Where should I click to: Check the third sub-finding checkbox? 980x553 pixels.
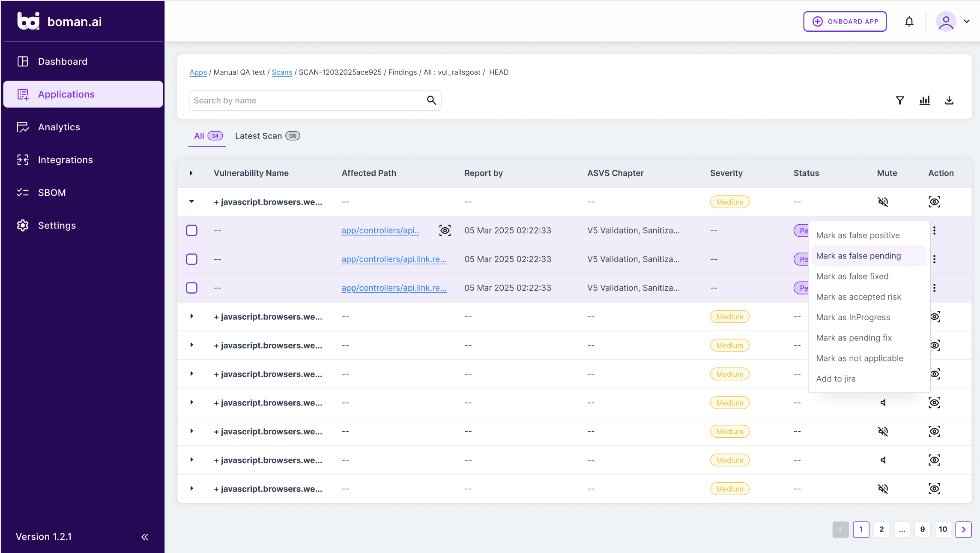pos(191,288)
